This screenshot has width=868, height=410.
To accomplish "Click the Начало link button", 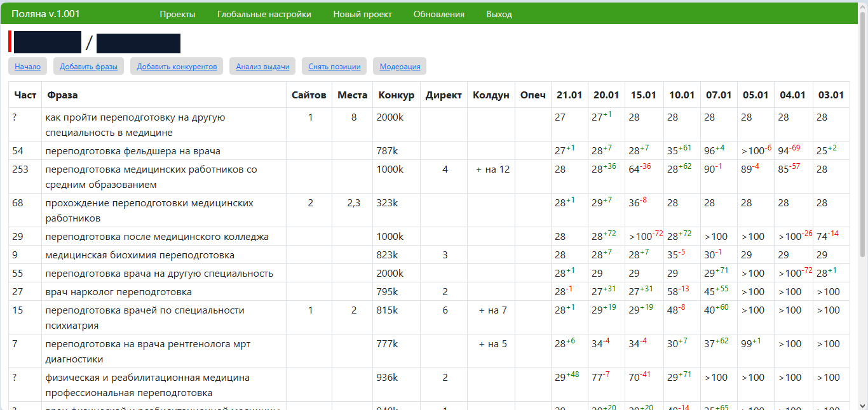I will pyautogui.click(x=27, y=67).
